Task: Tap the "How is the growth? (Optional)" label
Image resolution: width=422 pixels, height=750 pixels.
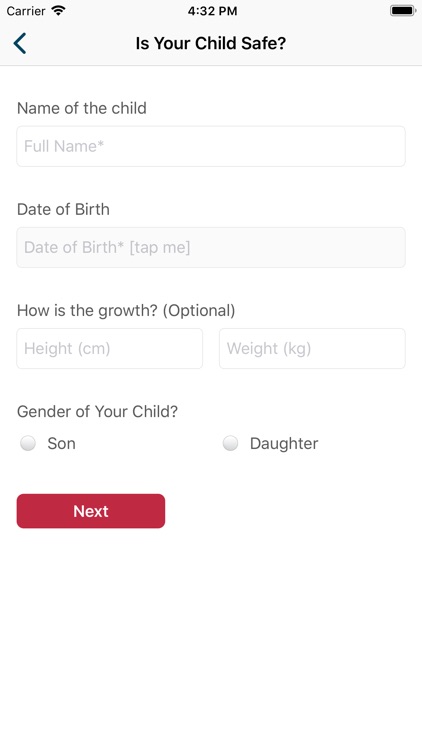Action: tap(126, 310)
